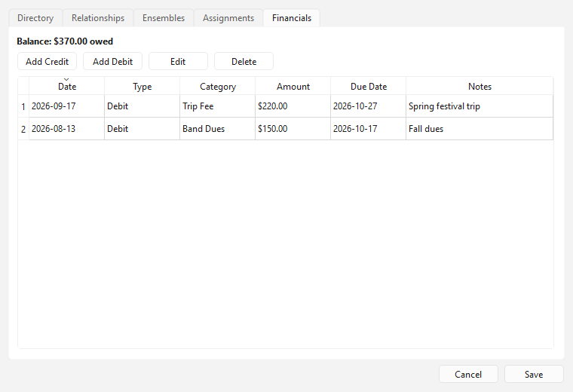Click the Add Credit button

47,61
